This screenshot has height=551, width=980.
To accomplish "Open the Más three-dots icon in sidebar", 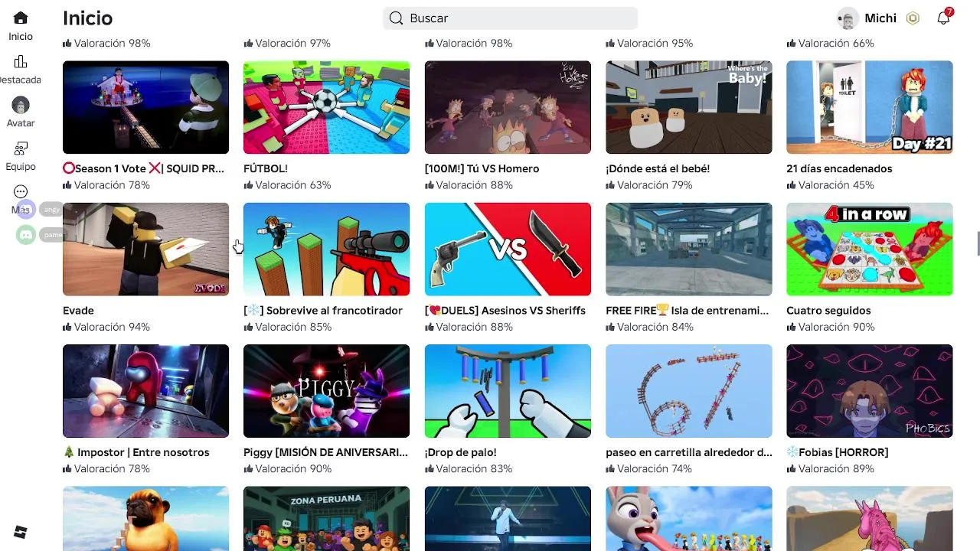I will (x=21, y=191).
